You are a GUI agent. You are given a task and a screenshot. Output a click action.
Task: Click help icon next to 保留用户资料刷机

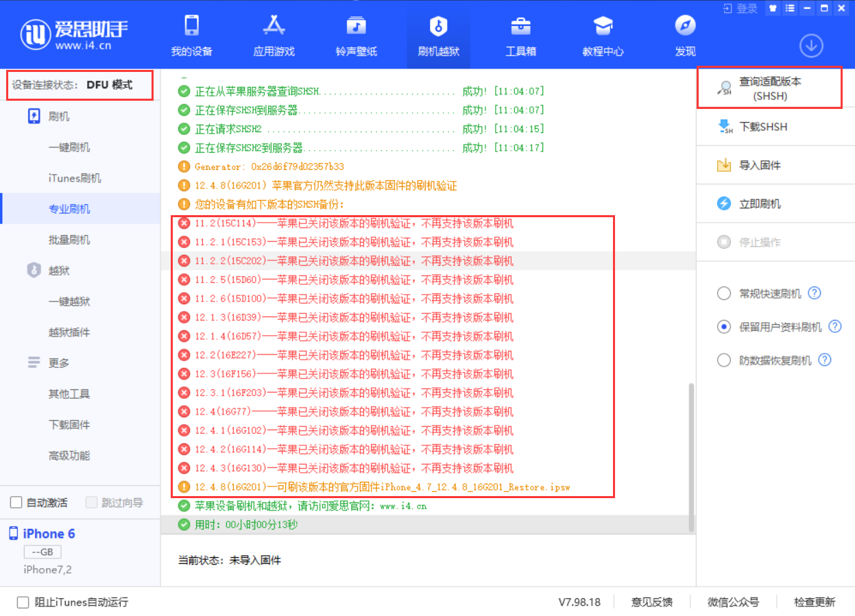(x=835, y=327)
